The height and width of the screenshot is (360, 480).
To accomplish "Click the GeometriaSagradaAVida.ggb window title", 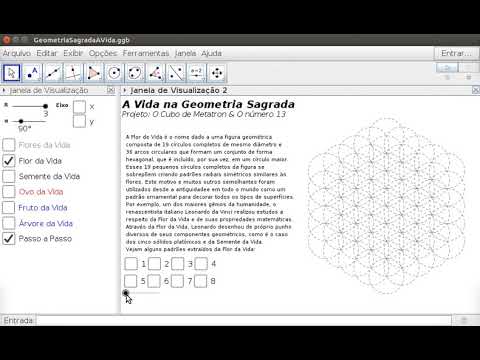I will (x=81, y=40).
